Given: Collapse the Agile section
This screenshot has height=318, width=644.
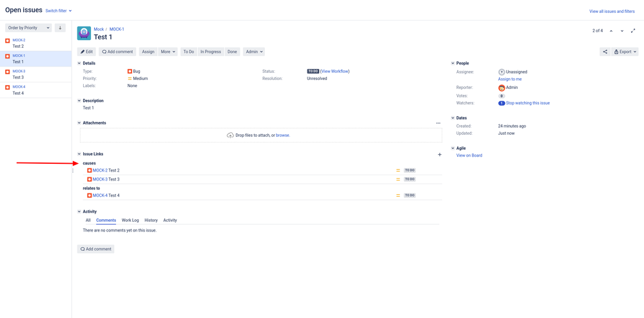Looking at the screenshot, I should point(453,148).
